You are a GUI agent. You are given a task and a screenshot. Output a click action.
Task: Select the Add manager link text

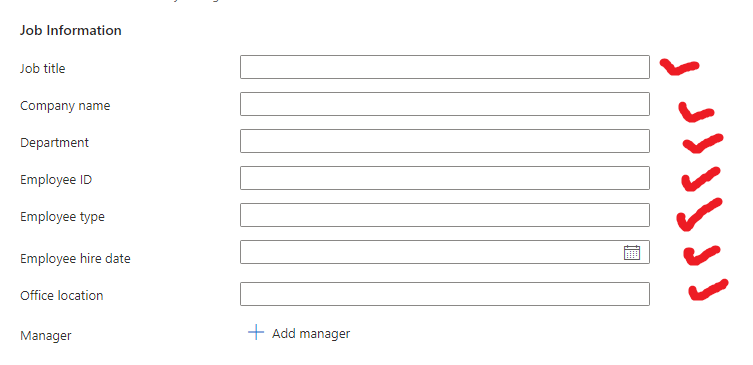pos(311,333)
